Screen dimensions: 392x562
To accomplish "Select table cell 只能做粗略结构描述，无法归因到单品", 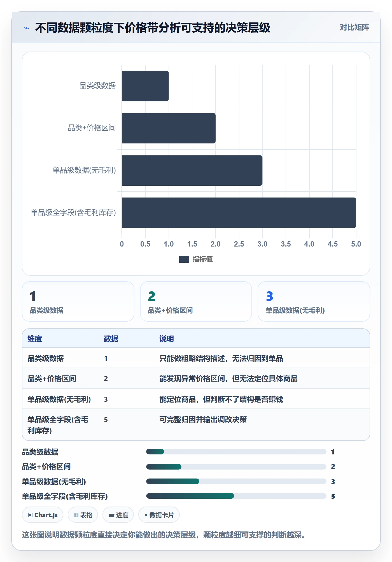I will (x=221, y=358).
